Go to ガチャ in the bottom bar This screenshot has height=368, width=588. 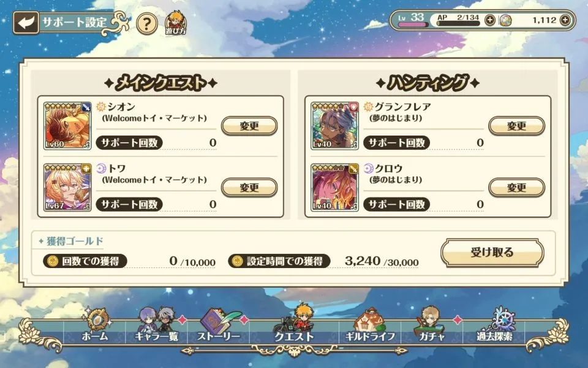(x=431, y=326)
